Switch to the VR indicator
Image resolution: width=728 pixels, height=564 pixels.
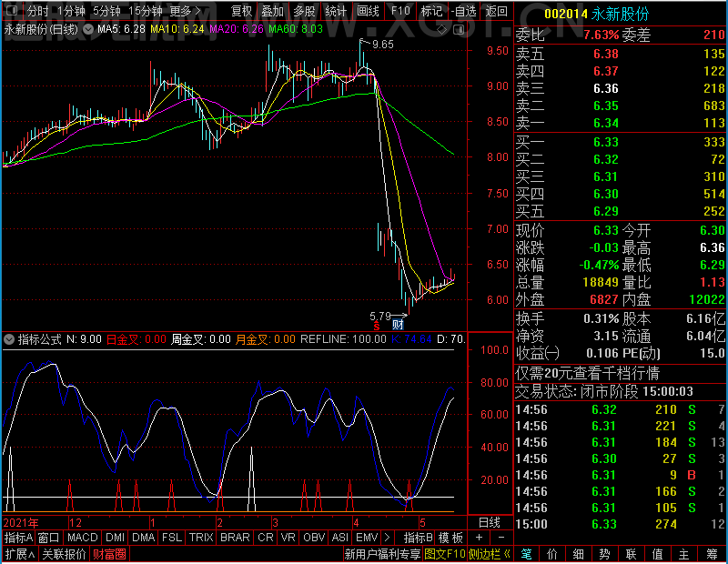point(288,538)
